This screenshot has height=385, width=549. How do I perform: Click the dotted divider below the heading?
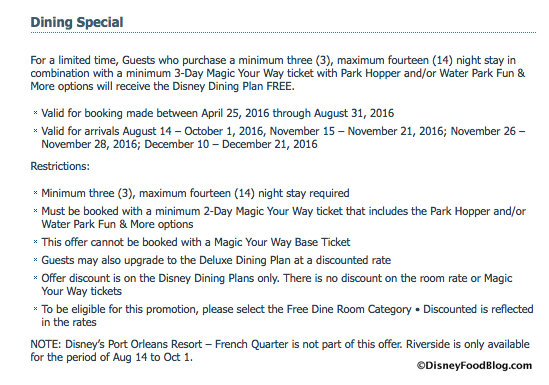283,33
